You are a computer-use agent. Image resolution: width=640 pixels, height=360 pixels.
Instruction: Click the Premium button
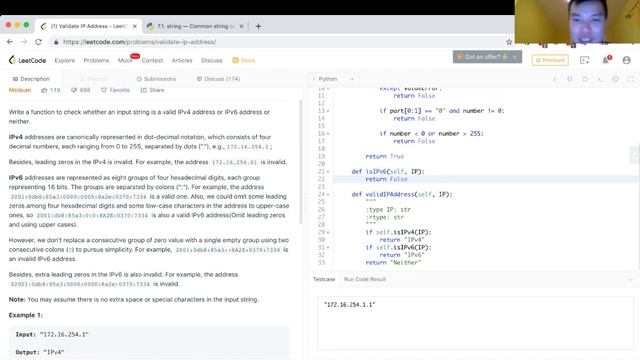point(551,60)
